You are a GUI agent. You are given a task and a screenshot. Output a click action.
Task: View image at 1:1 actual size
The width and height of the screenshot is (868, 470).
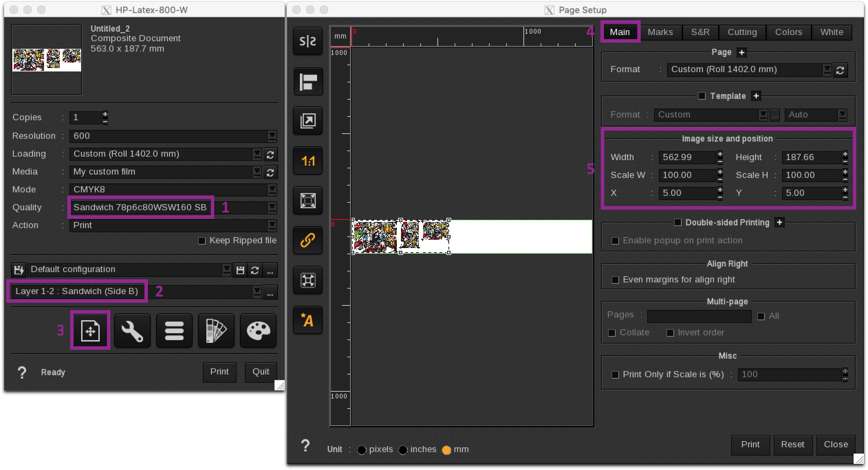coord(307,160)
